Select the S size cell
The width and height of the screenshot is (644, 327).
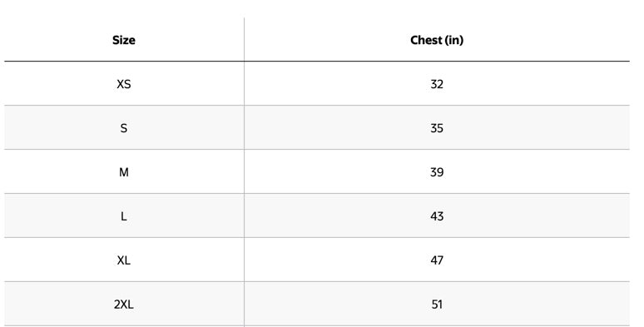124,128
